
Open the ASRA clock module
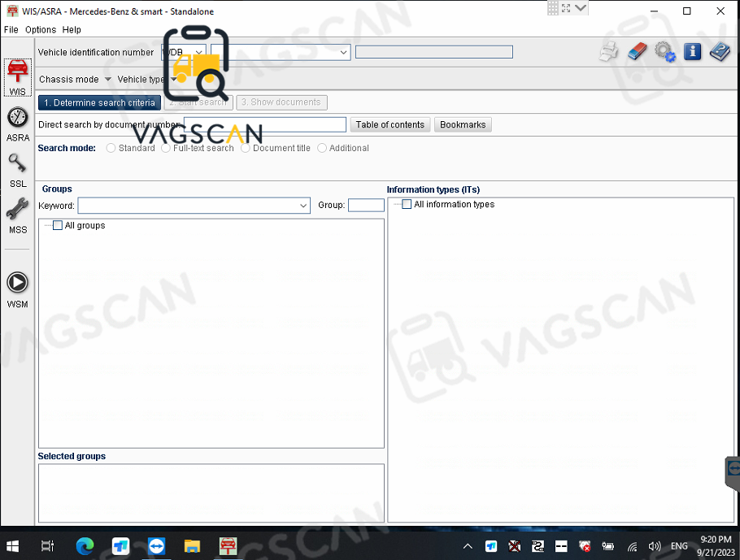click(17, 124)
